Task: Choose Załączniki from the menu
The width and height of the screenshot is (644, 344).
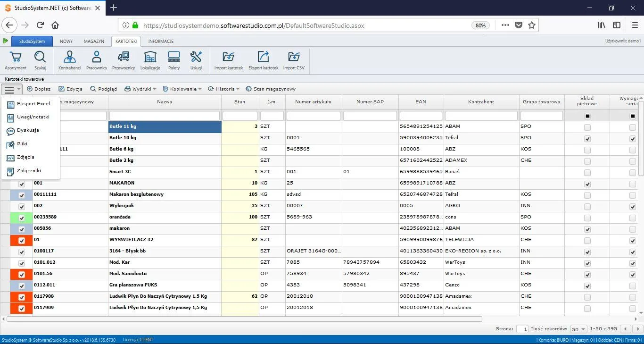Action: click(x=30, y=171)
